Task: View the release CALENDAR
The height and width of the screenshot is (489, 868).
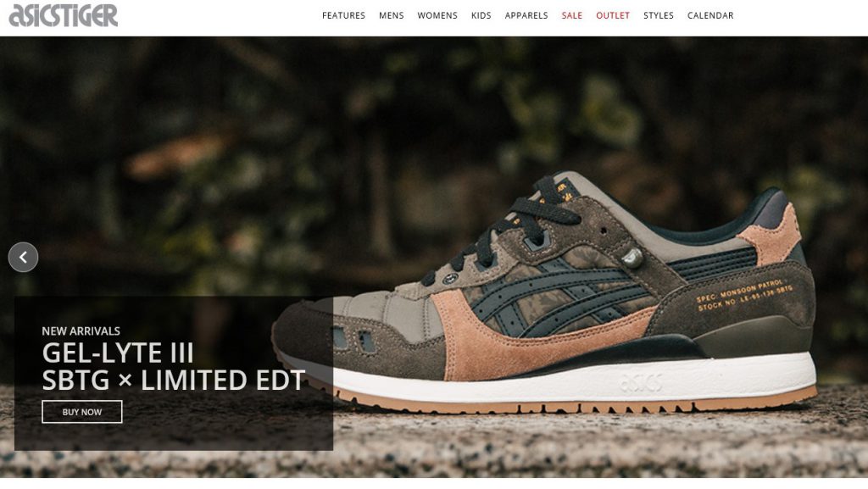Action: point(710,15)
